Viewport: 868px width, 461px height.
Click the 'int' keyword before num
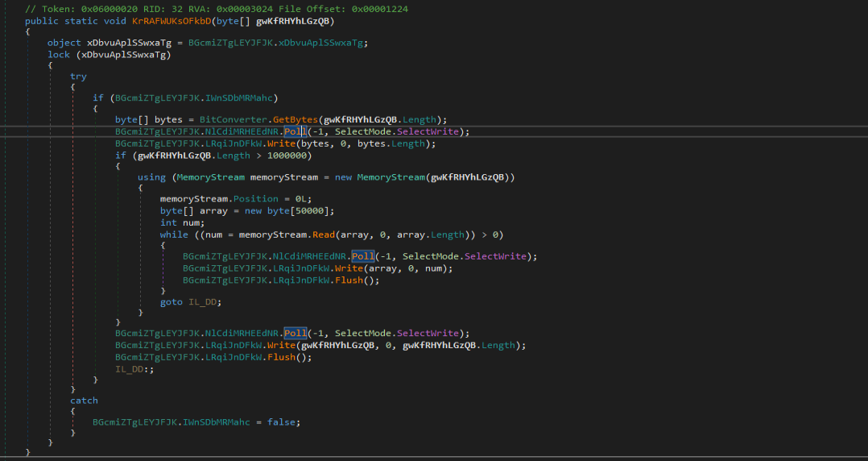[x=168, y=222]
